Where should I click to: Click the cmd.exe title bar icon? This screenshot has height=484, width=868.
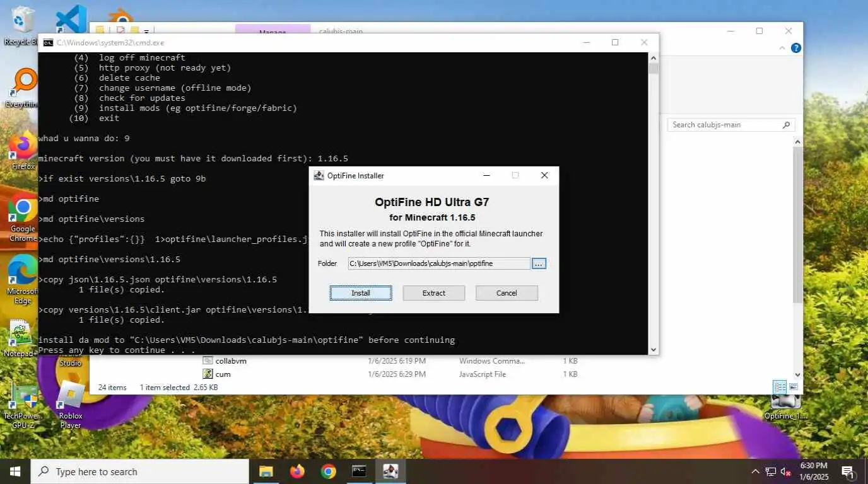click(48, 43)
